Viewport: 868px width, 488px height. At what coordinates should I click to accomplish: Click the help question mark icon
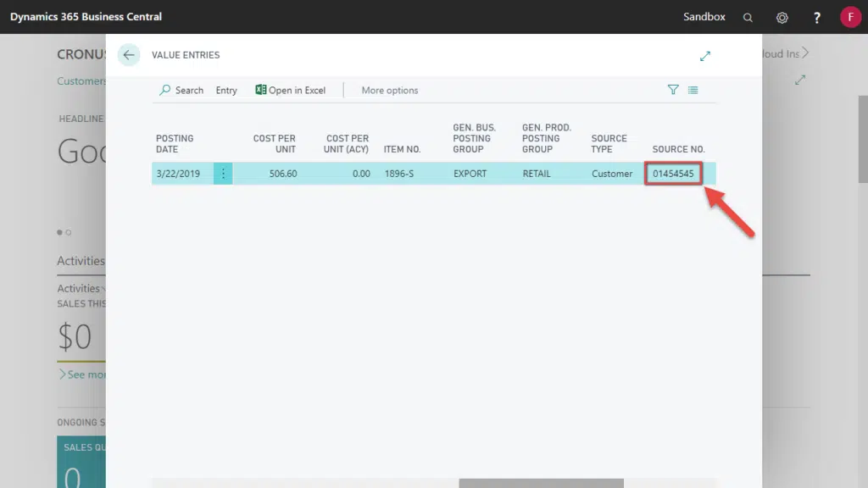tap(817, 17)
